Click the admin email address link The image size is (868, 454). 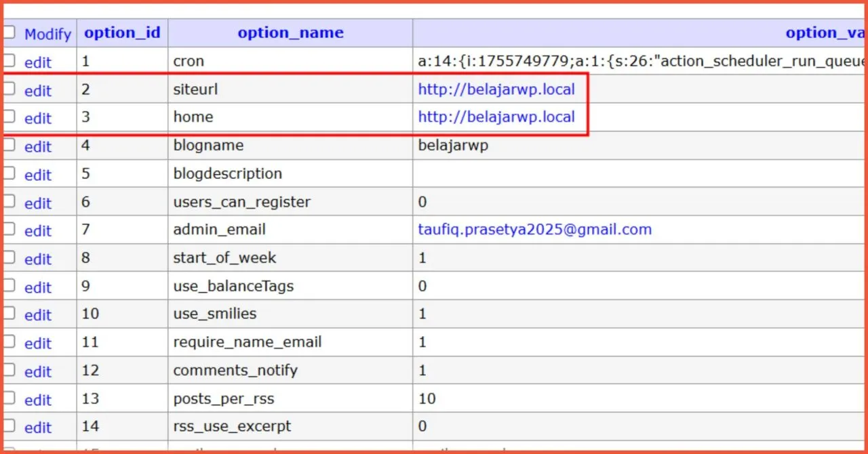click(x=534, y=230)
